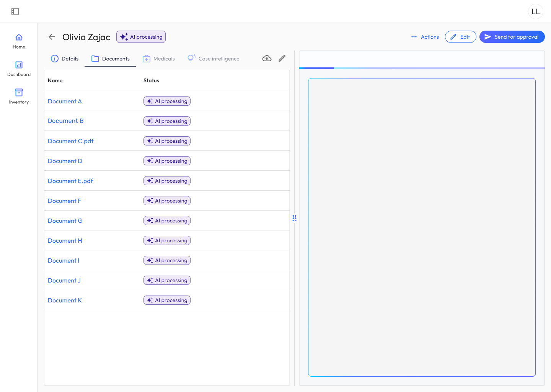Open Document J
This screenshot has height=392, width=551.
[64, 280]
